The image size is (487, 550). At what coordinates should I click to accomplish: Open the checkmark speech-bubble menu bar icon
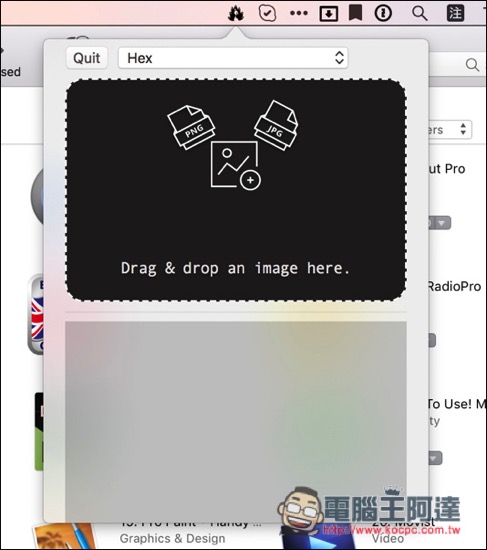click(267, 14)
